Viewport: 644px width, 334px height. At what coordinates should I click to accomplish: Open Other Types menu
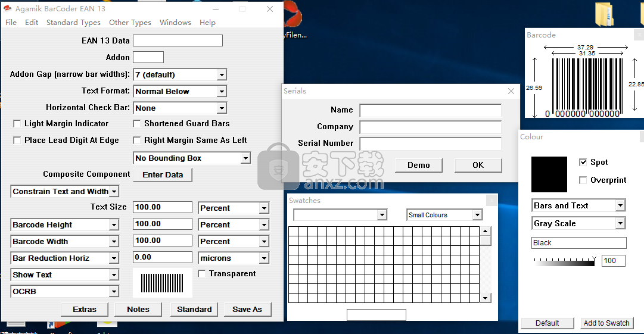(130, 23)
